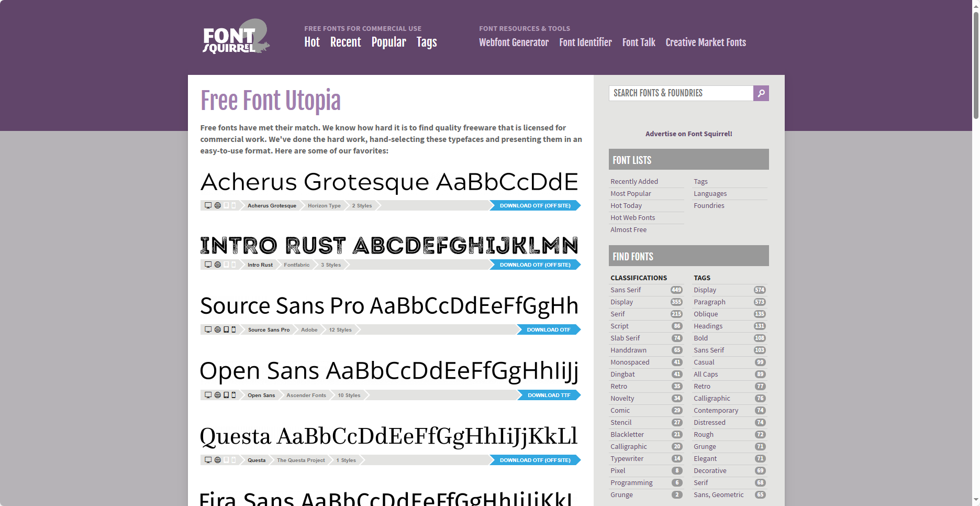Viewport: 980px width, 506px height.
Task: Click the Font Squirrel logo
Action: click(235, 37)
